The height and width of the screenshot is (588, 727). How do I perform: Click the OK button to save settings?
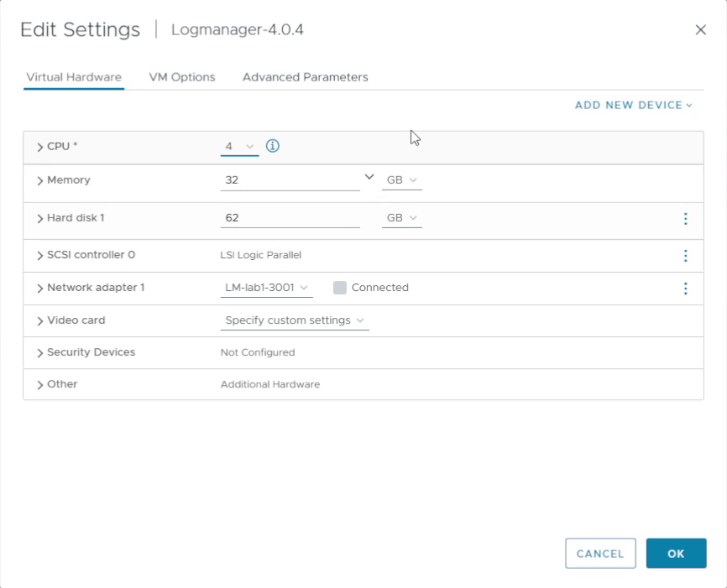pos(676,553)
